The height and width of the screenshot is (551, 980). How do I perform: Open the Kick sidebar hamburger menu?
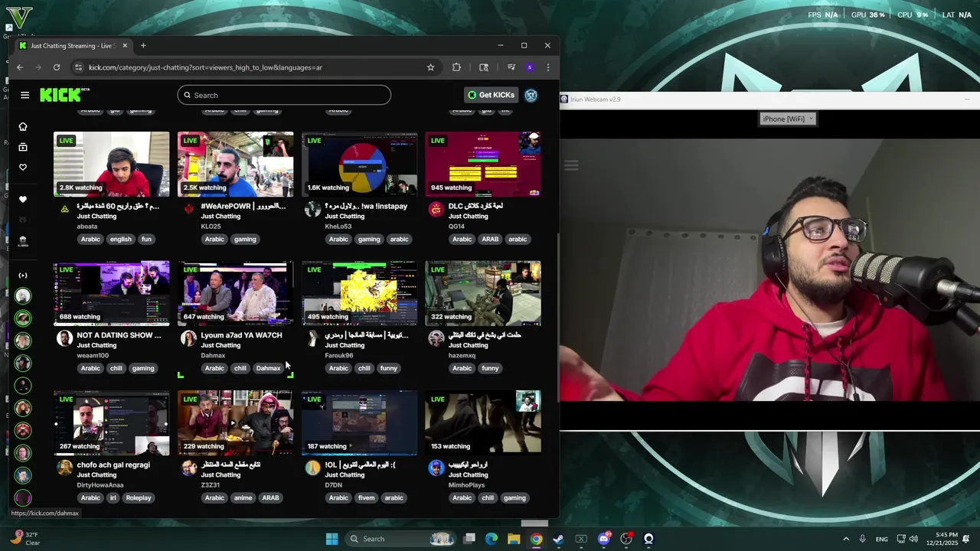24,95
